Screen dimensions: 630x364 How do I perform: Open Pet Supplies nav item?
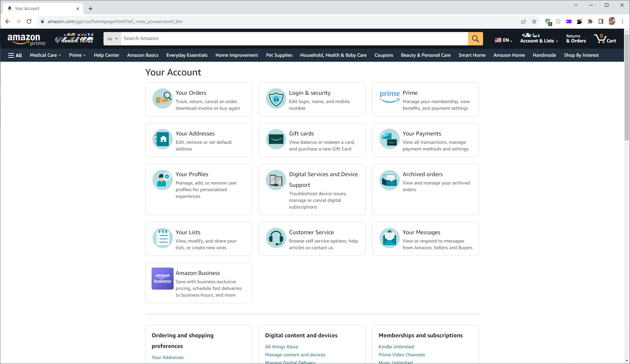click(x=279, y=55)
